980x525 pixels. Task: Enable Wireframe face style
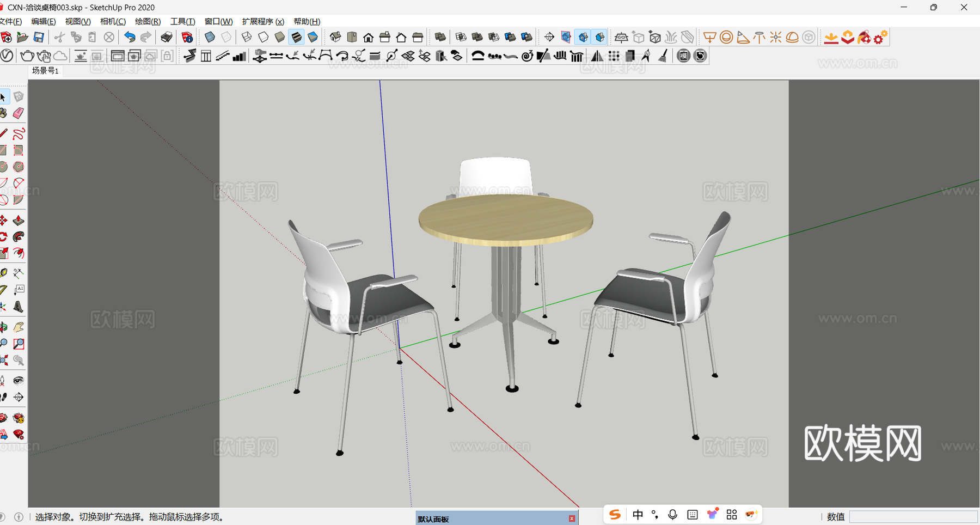(247, 37)
